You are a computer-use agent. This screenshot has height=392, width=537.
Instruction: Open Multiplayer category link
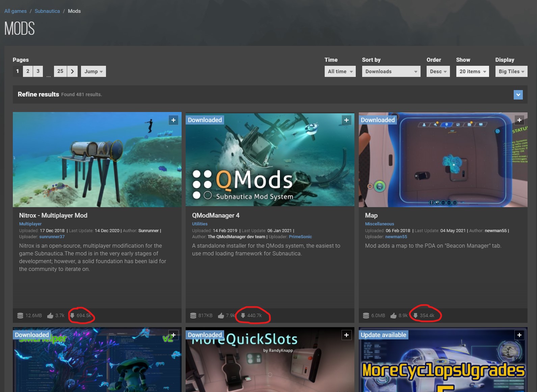(x=30, y=224)
